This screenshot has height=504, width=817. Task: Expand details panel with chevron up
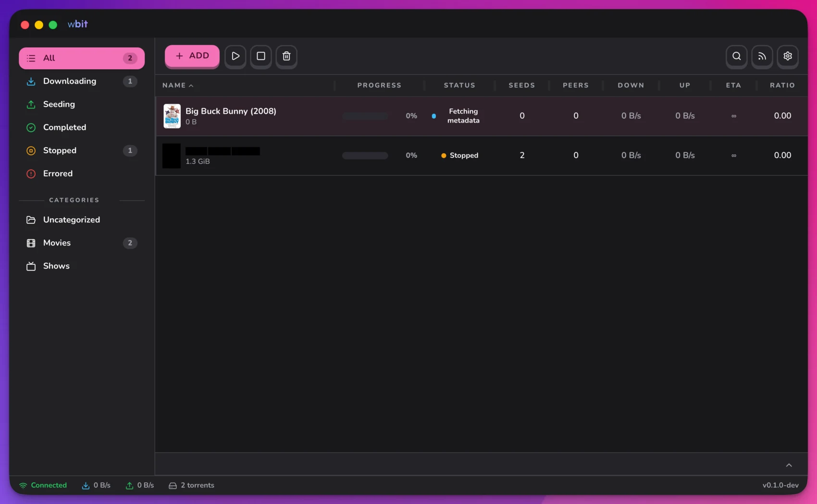tap(789, 465)
